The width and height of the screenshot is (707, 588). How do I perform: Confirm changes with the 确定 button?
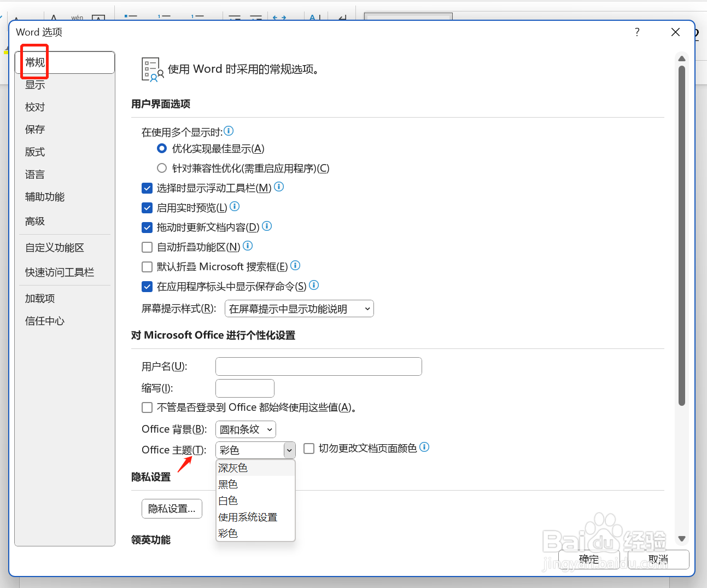pos(588,559)
